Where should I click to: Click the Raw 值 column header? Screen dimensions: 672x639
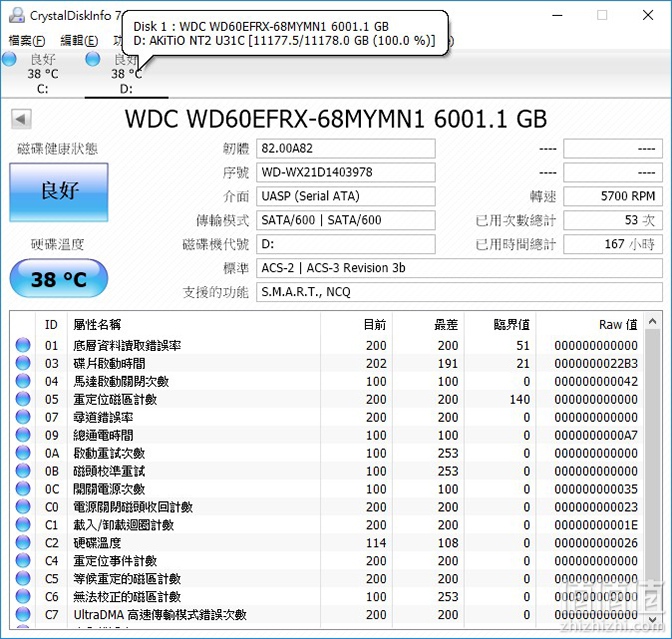tap(590, 325)
